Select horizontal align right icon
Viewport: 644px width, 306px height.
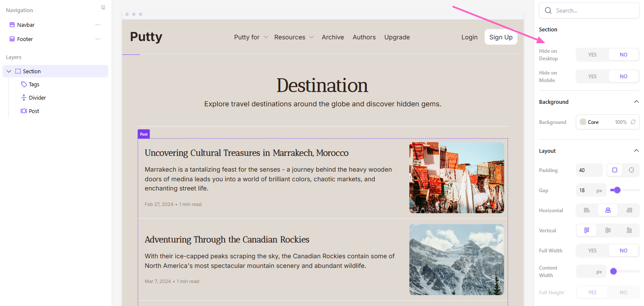click(x=629, y=210)
